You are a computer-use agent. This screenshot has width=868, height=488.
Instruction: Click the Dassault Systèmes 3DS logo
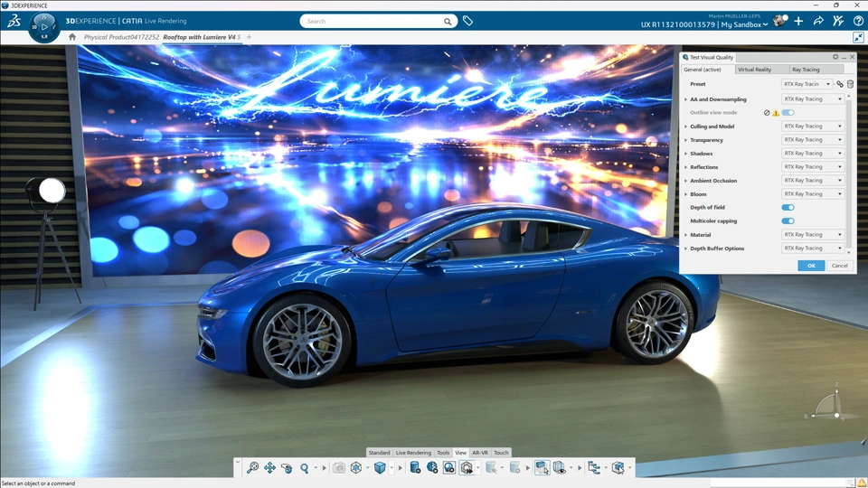click(x=14, y=21)
